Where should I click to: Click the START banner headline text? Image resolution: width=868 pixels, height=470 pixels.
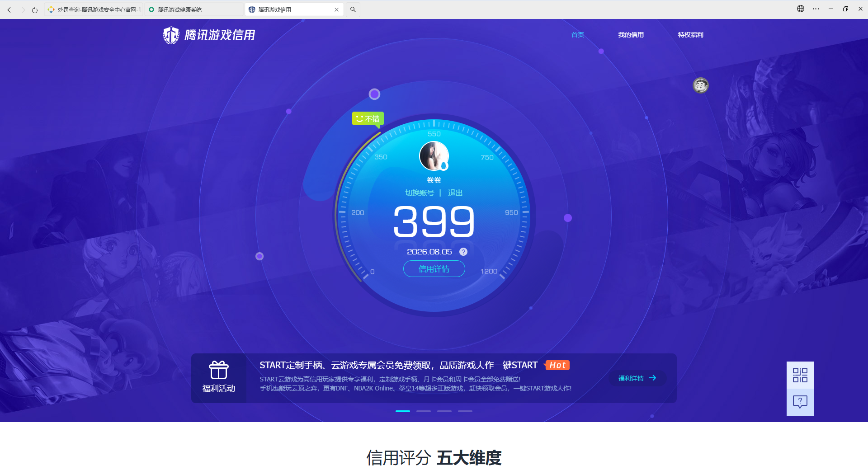[x=398, y=365]
